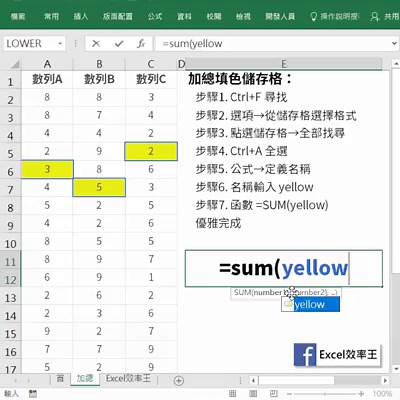
Task: Click the macro record icon in status bar
Action: (x=33, y=394)
